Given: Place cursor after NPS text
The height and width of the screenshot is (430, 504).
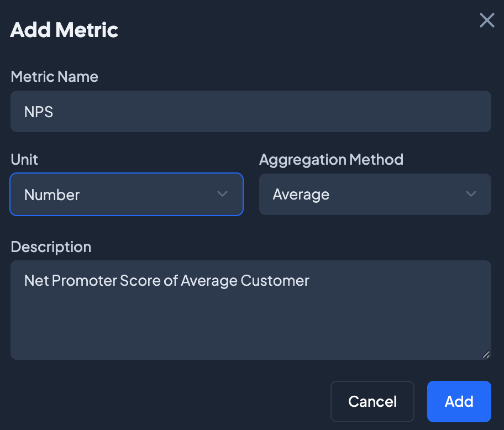Looking at the screenshot, I should tap(54, 112).
